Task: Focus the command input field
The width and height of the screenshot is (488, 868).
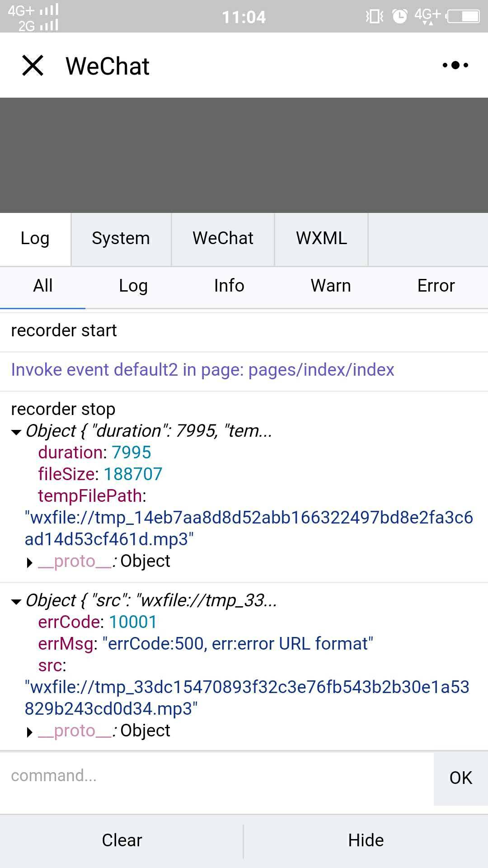Action: pyautogui.click(x=217, y=776)
